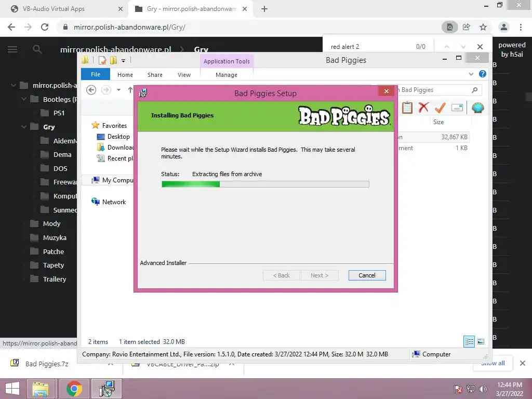This screenshot has height=399, width=532.
Task: Go up one folder level
Action: point(130,90)
